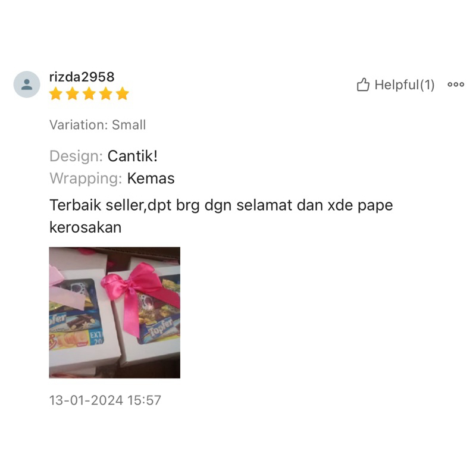Click the Variation: Small text
The height and width of the screenshot is (476, 476).
point(98,125)
